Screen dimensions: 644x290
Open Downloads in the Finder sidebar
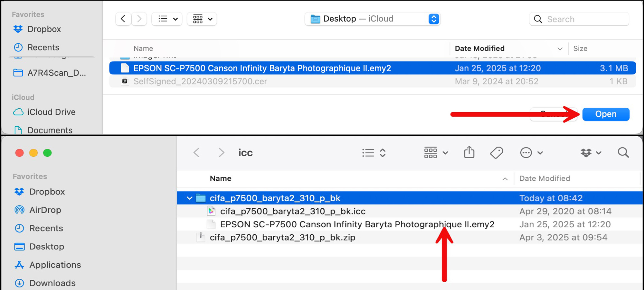45,283
